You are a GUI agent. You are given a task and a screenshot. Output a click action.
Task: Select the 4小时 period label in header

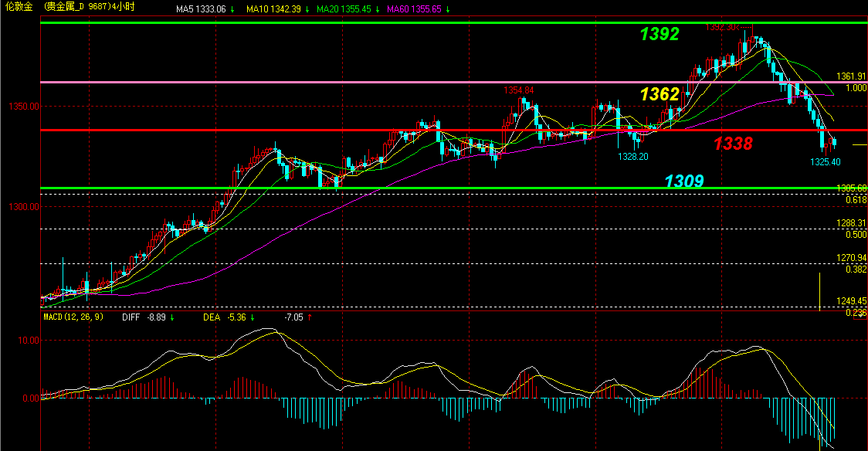(x=122, y=7)
